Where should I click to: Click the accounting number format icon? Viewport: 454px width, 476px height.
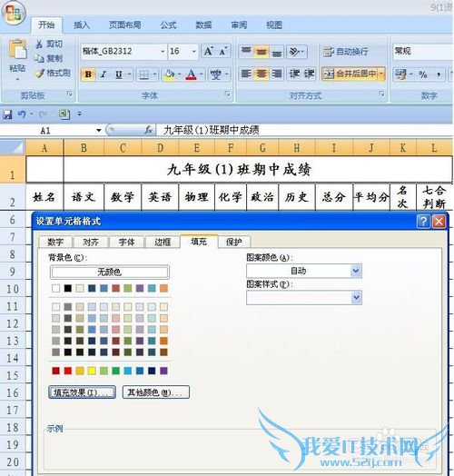point(400,74)
